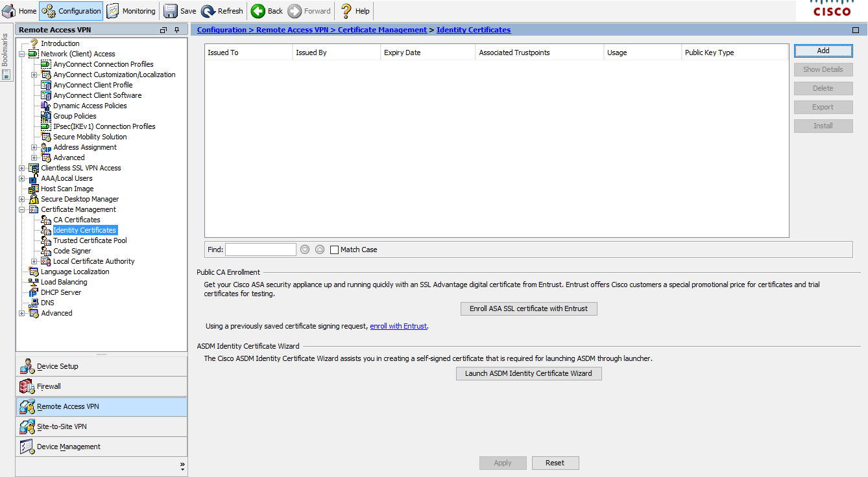Expand AnyConnect Customization/Localization node
The height and width of the screenshot is (477, 868).
34,75
